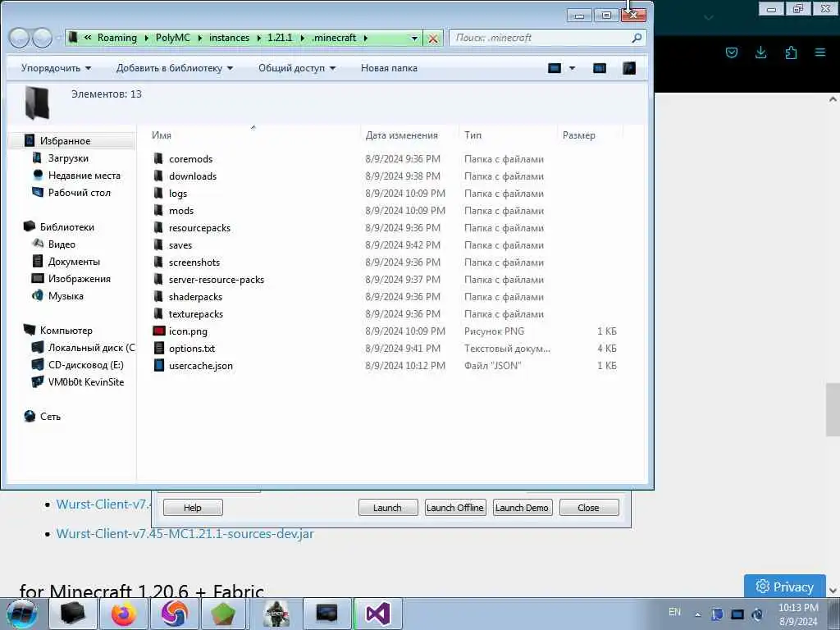This screenshot has height=630, width=840.
Task: Click the browser page scrollbar thumb
Action: point(832,410)
